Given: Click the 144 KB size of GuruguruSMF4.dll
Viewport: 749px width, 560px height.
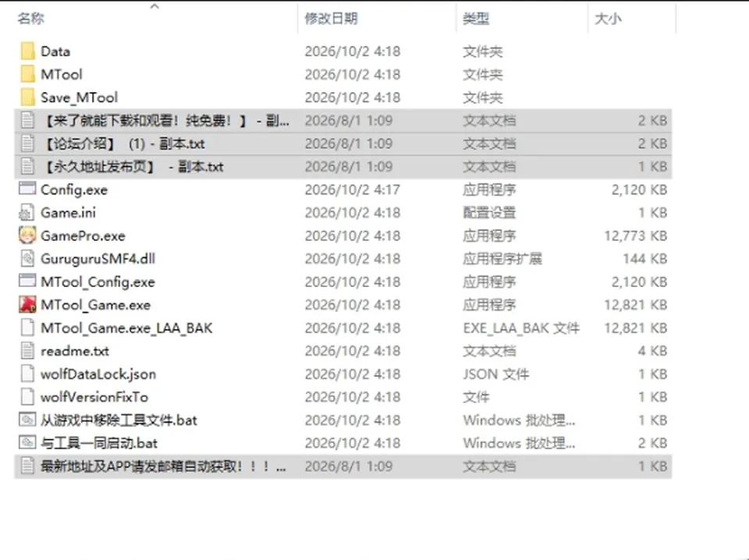Looking at the screenshot, I should tap(645, 258).
